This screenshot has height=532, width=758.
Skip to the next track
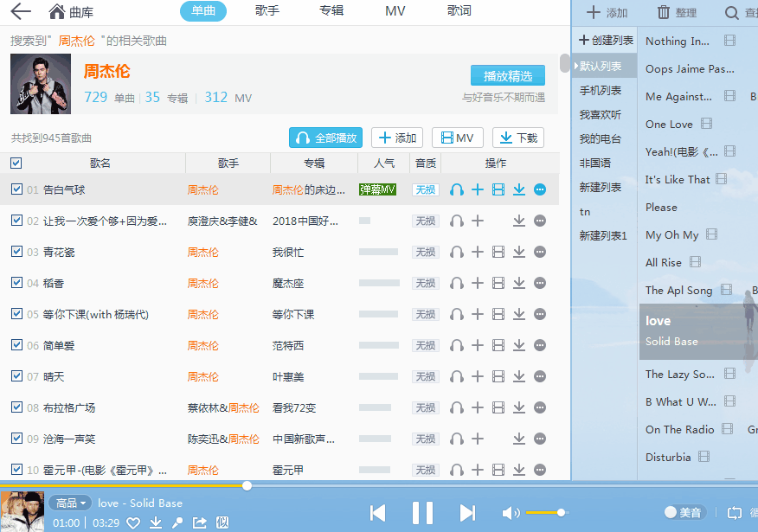467,513
